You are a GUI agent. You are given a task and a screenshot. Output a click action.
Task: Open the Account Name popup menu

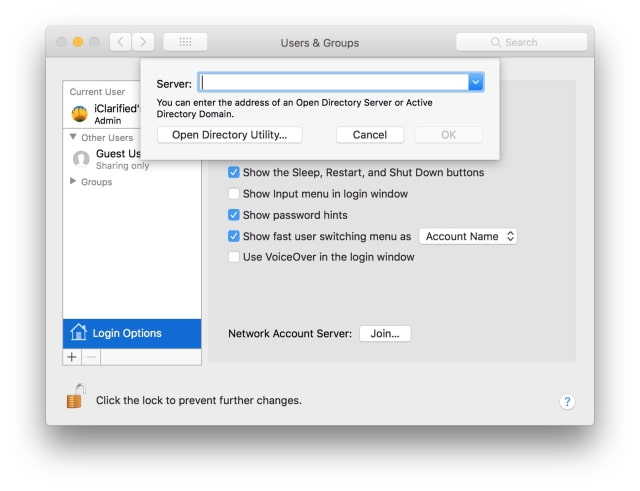tap(468, 236)
